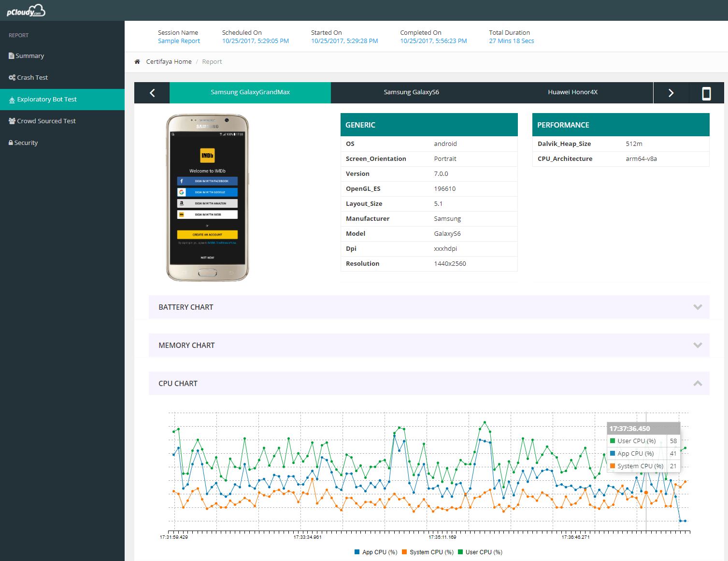This screenshot has width=728, height=561.
Task: Click the pCloudy logo
Action: (x=27, y=10)
